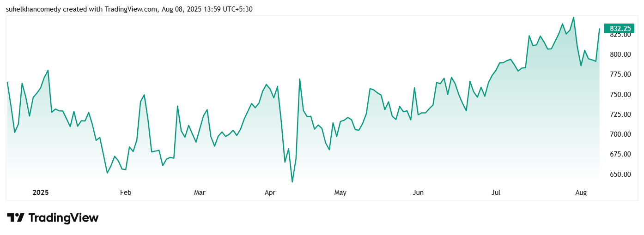This screenshot has width=644, height=235.
Task: Click the TradingView logo icon
Action: pyautogui.click(x=15, y=218)
